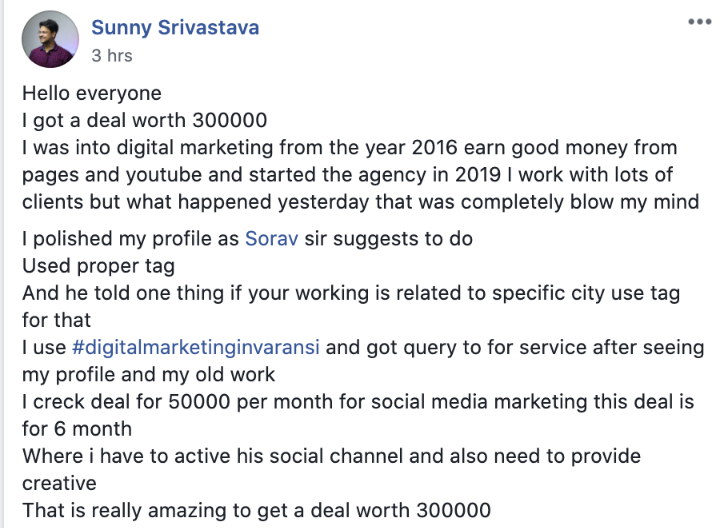
Task: Click the single word "creative" line
Action: tap(61, 482)
